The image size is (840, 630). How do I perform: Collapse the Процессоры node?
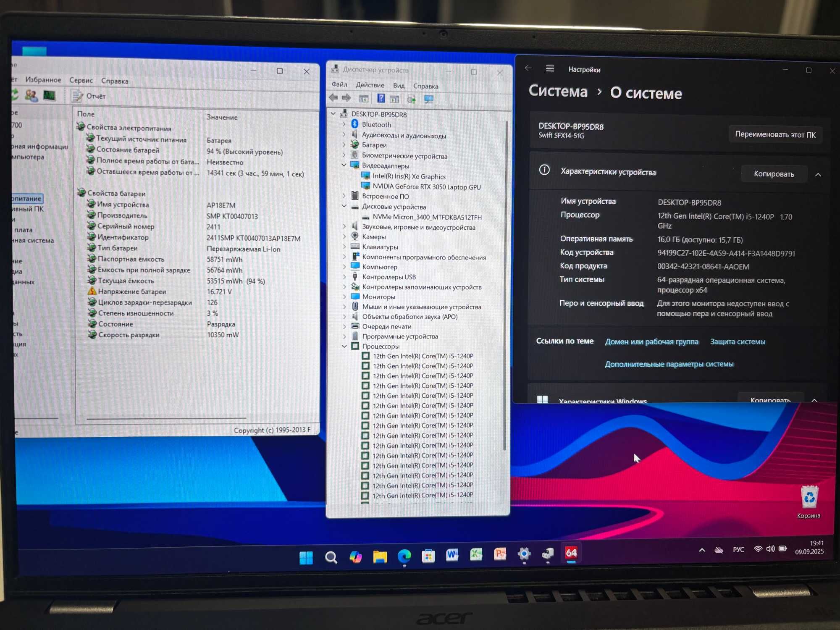(x=344, y=346)
